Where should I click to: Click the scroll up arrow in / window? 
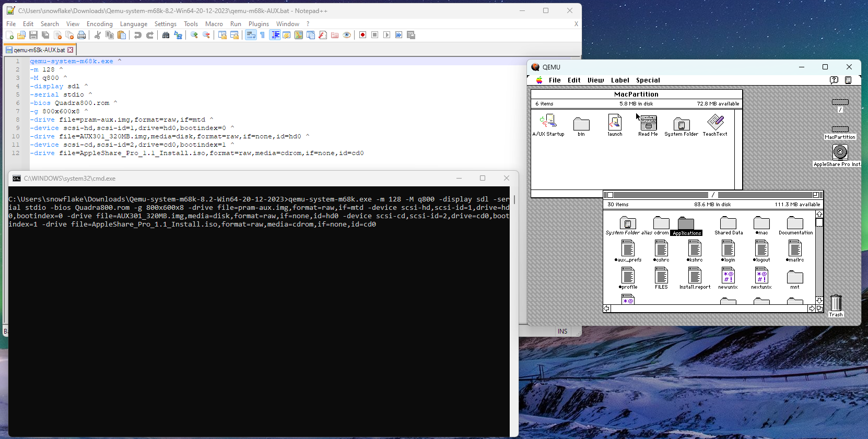819,215
